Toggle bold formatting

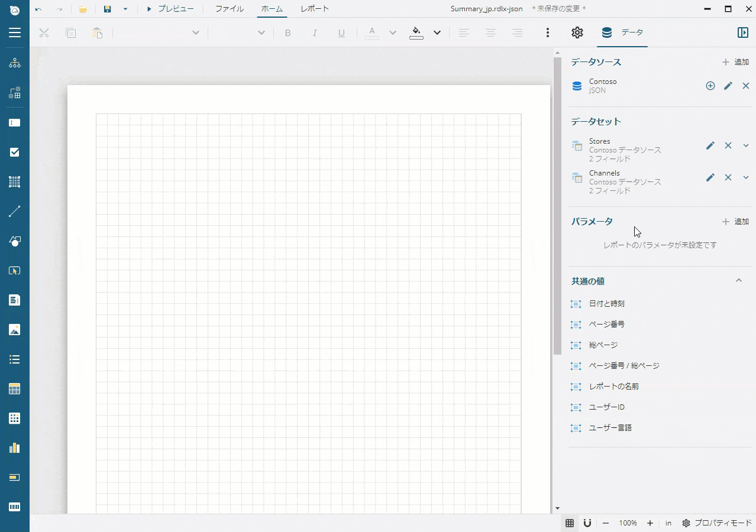point(288,33)
